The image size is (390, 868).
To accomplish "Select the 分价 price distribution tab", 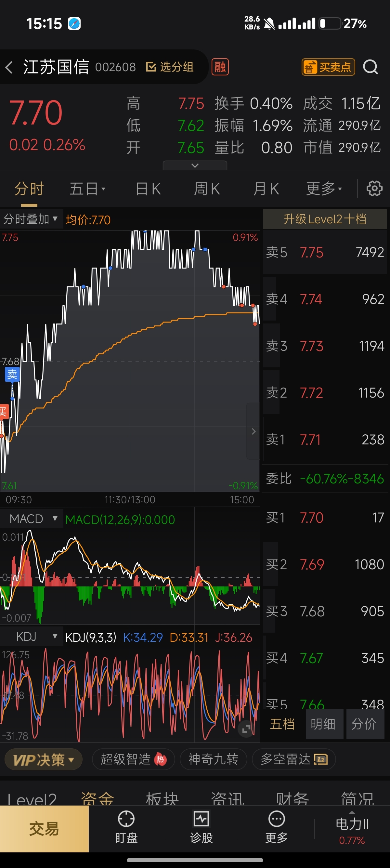I will click(365, 724).
